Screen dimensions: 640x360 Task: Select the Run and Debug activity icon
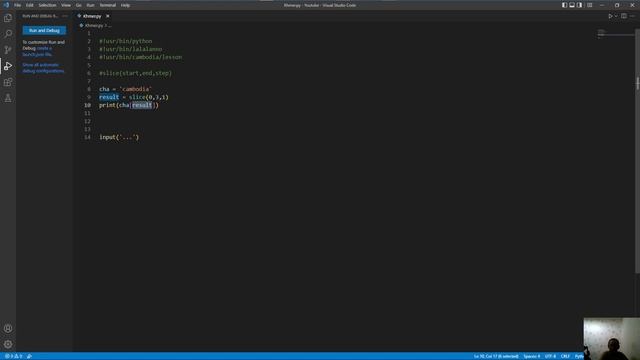click(8, 66)
